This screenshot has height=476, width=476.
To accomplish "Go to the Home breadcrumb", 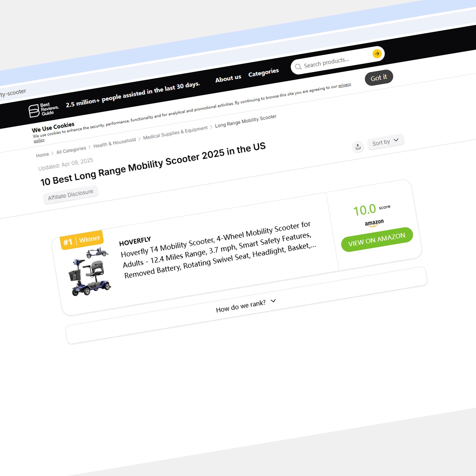I will tap(42, 155).
